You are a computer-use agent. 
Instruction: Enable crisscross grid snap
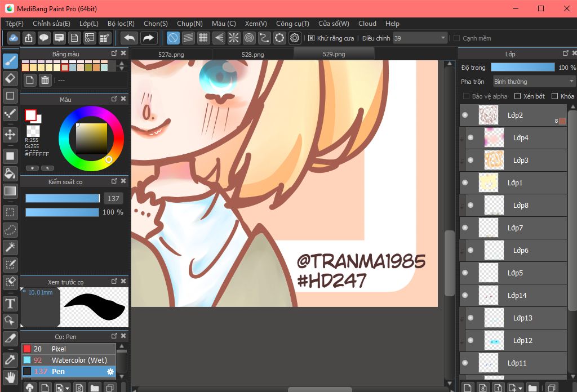(x=203, y=38)
